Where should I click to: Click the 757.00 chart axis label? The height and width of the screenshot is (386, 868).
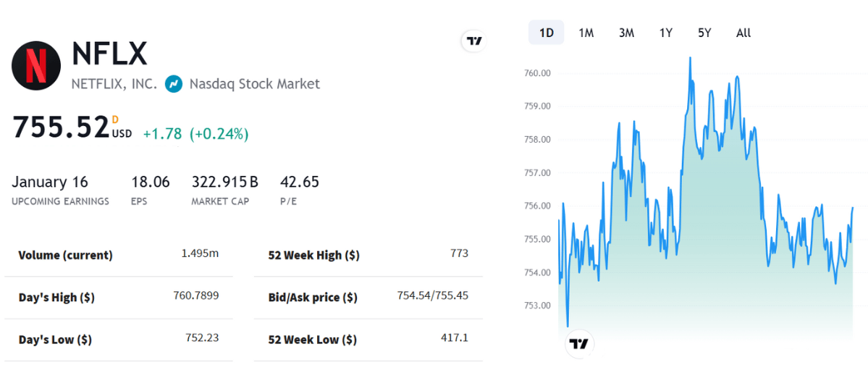pos(537,173)
